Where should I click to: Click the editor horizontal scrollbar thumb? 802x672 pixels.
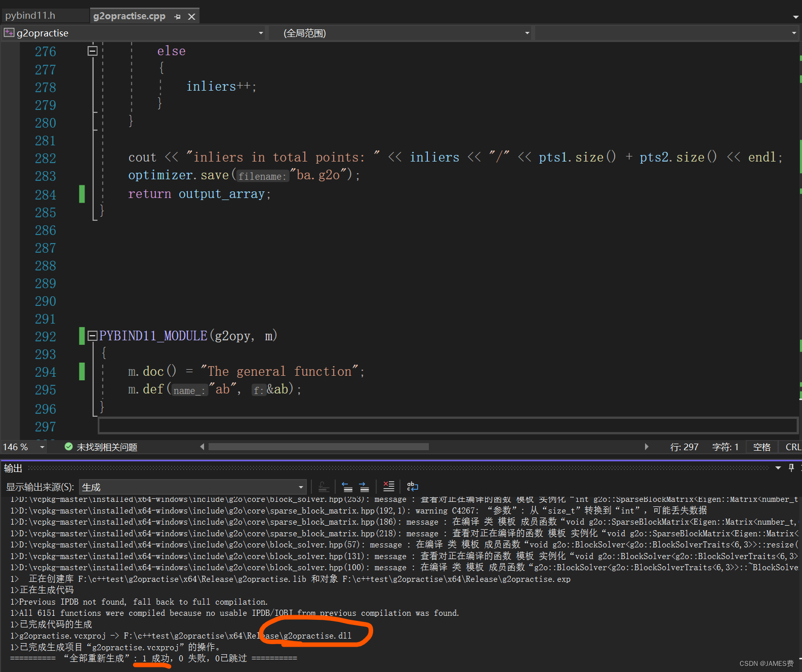tap(318, 447)
